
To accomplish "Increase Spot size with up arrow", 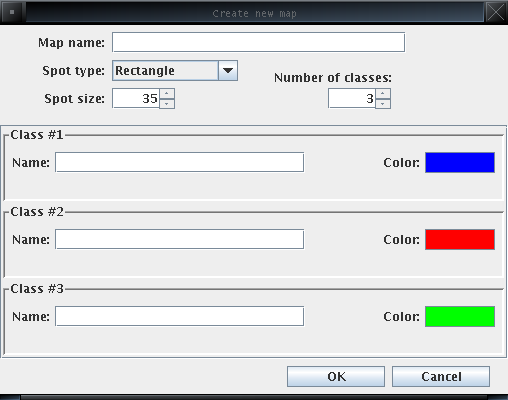I will coord(167,93).
